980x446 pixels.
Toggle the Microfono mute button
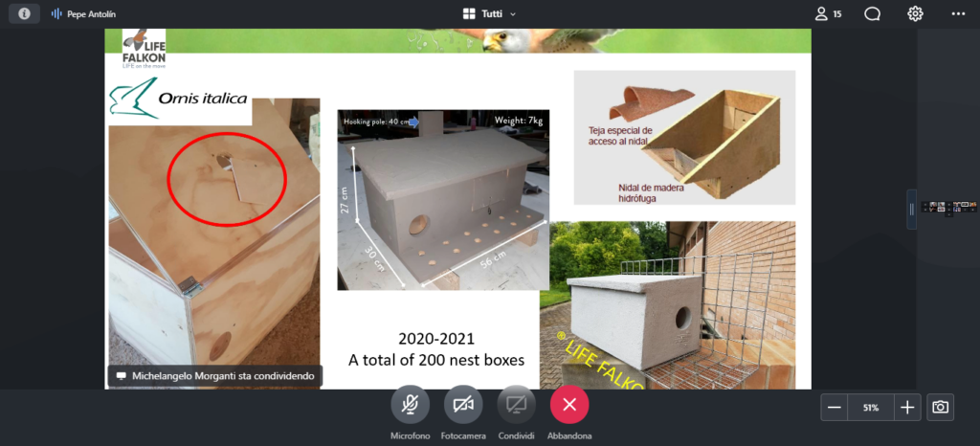(x=410, y=405)
